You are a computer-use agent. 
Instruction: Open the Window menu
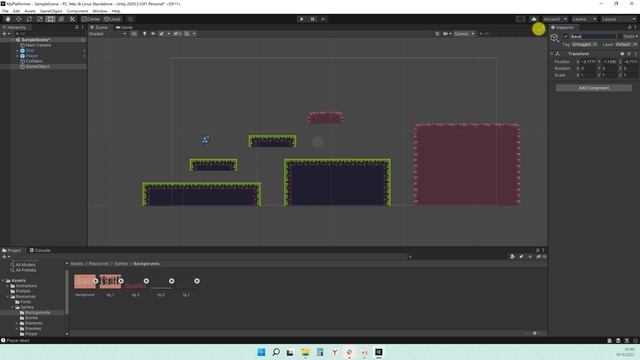coord(100,11)
